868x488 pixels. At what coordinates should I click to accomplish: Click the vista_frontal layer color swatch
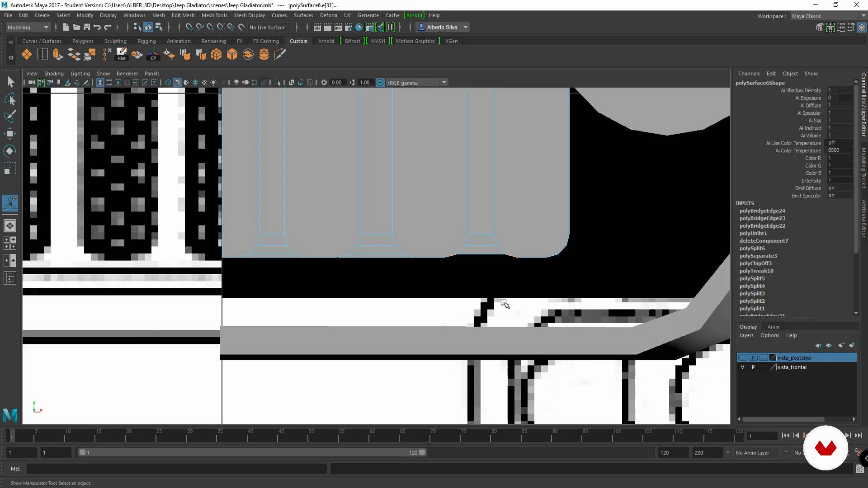coord(773,367)
